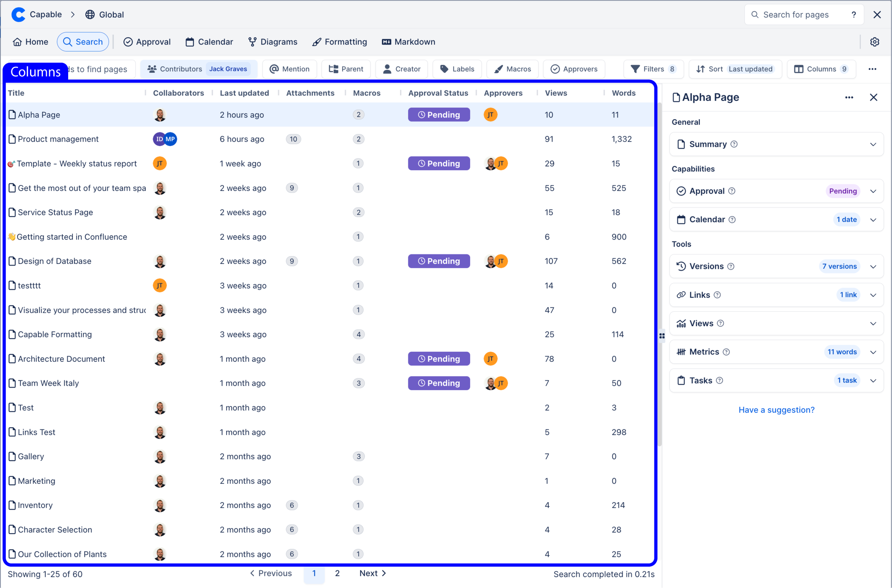The image size is (892, 588).
Task: Toggle the Labels filter chip
Action: pos(457,69)
